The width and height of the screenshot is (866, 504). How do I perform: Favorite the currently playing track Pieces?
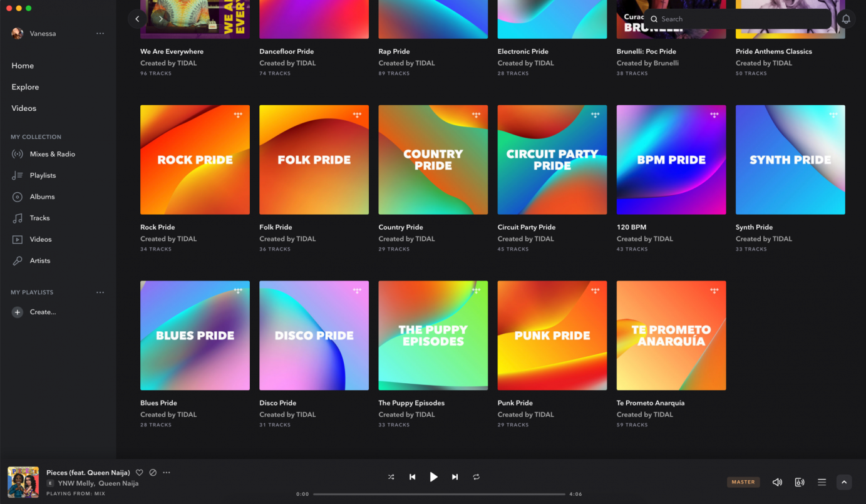pos(139,472)
